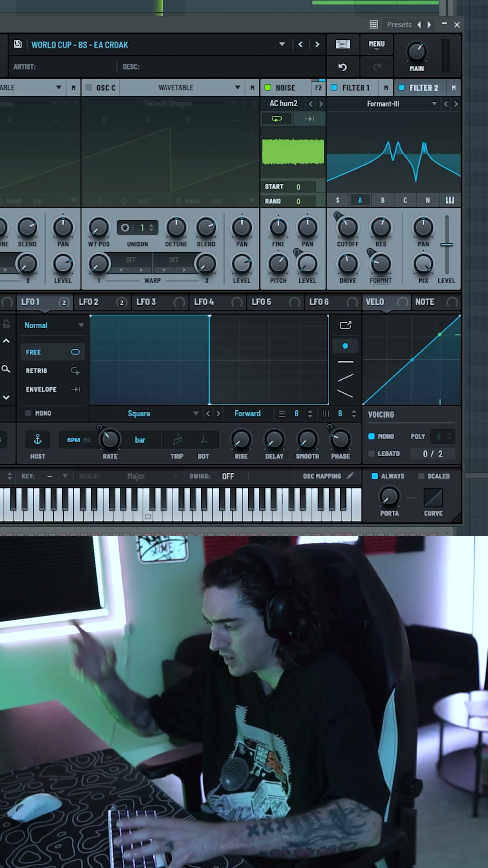Open the LFO Normal mode dropdown
Image resolution: width=488 pixels, height=868 pixels.
coord(53,325)
